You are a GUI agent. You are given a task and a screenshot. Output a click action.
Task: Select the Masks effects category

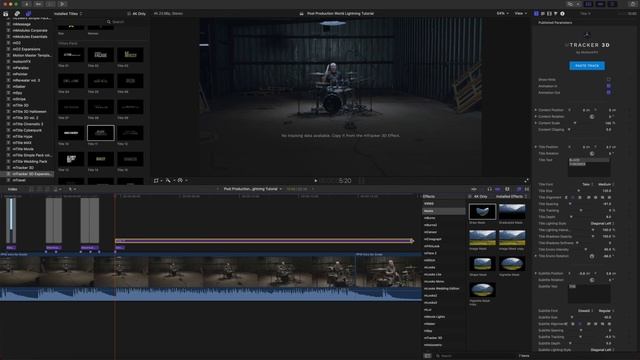443,211
